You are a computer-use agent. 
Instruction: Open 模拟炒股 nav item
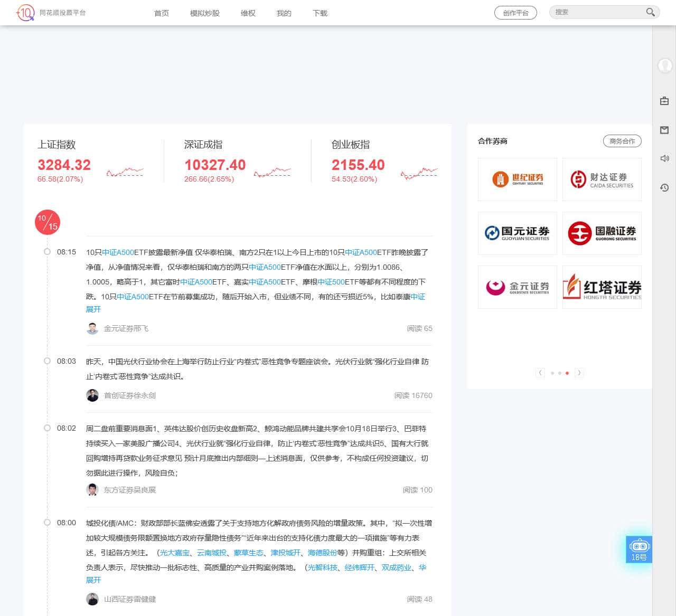(x=205, y=13)
